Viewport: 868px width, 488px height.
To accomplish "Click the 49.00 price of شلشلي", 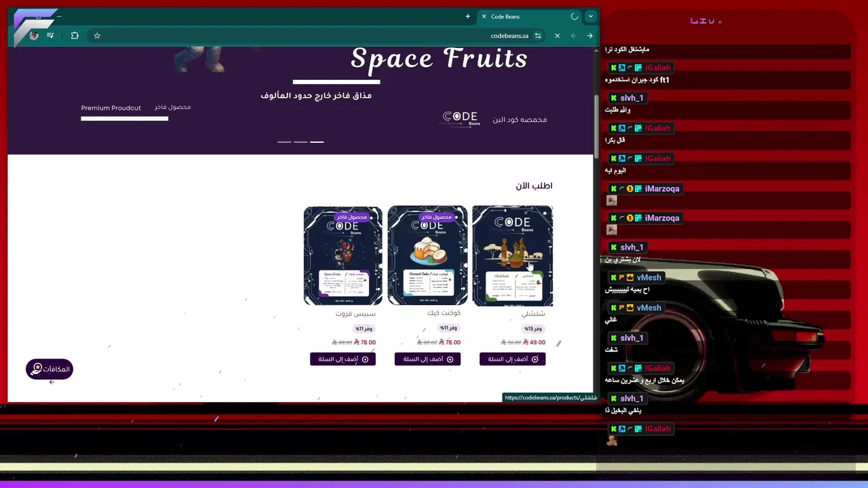I will [x=534, y=342].
